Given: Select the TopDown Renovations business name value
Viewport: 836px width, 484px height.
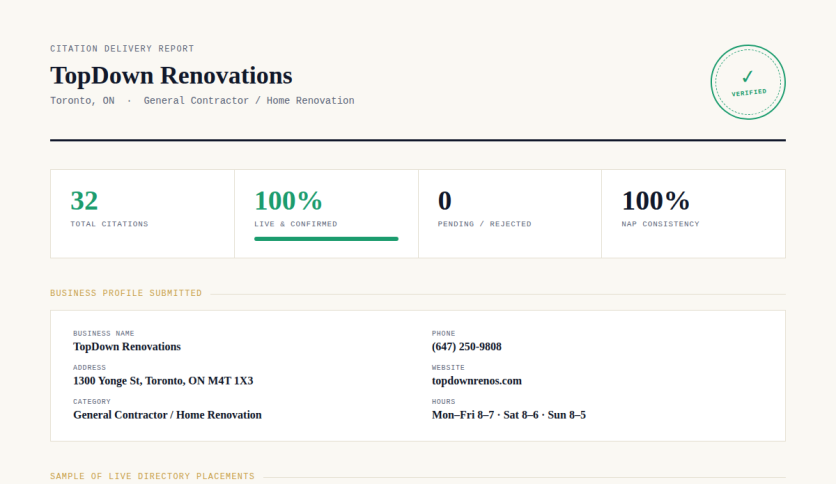Looking at the screenshot, I should (x=127, y=346).
